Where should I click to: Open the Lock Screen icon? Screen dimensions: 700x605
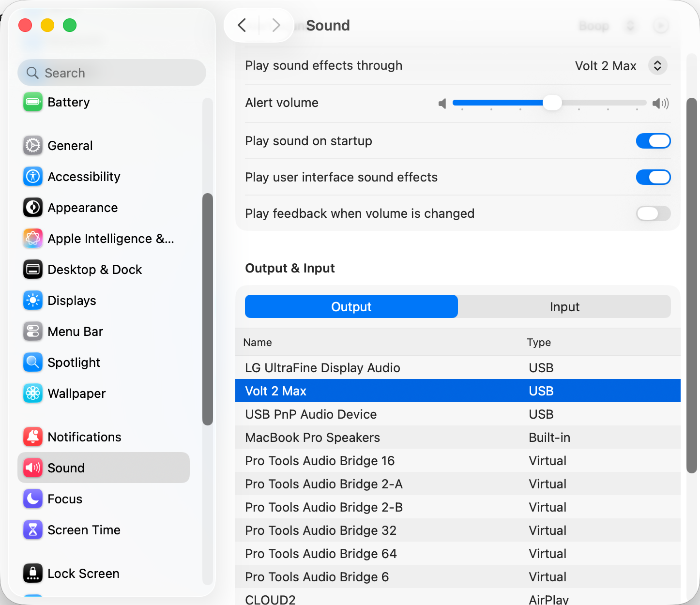pyautogui.click(x=33, y=574)
